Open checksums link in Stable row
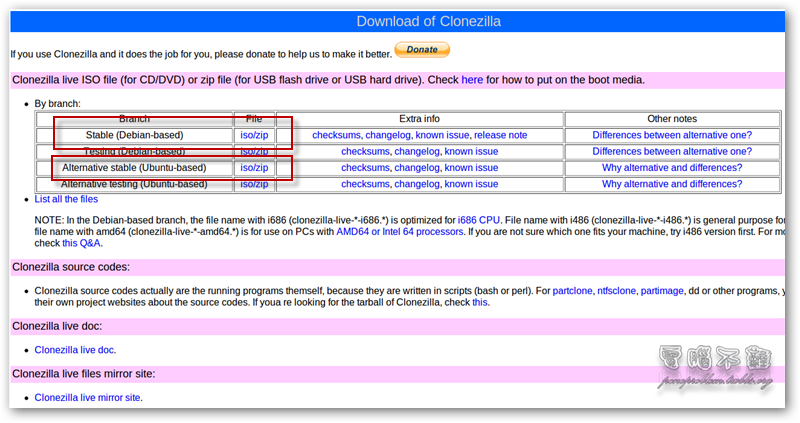Screen dimensions: 800x423 coord(338,135)
